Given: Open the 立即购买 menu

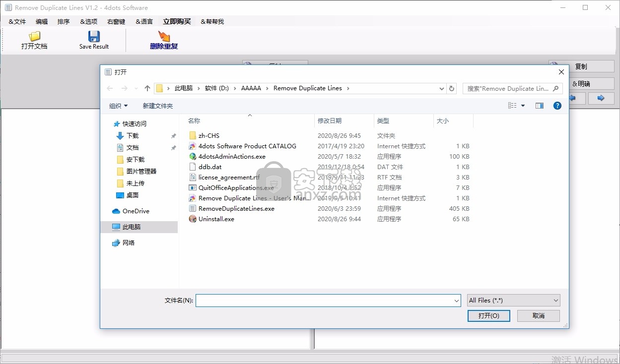Looking at the screenshot, I should [177, 21].
